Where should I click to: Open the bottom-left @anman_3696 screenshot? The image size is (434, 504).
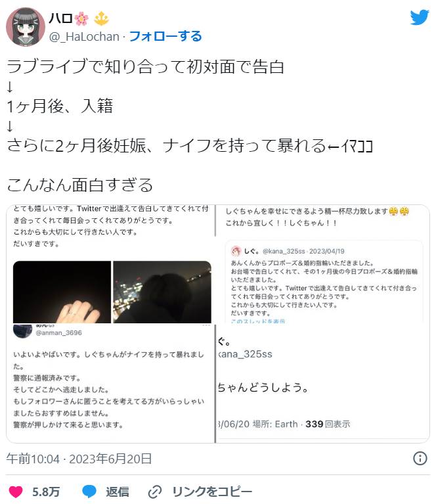(x=110, y=383)
